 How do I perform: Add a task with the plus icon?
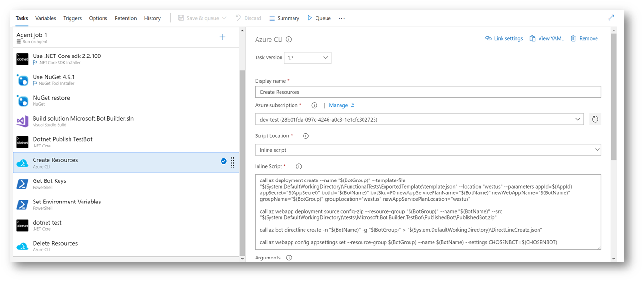click(222, 37)
